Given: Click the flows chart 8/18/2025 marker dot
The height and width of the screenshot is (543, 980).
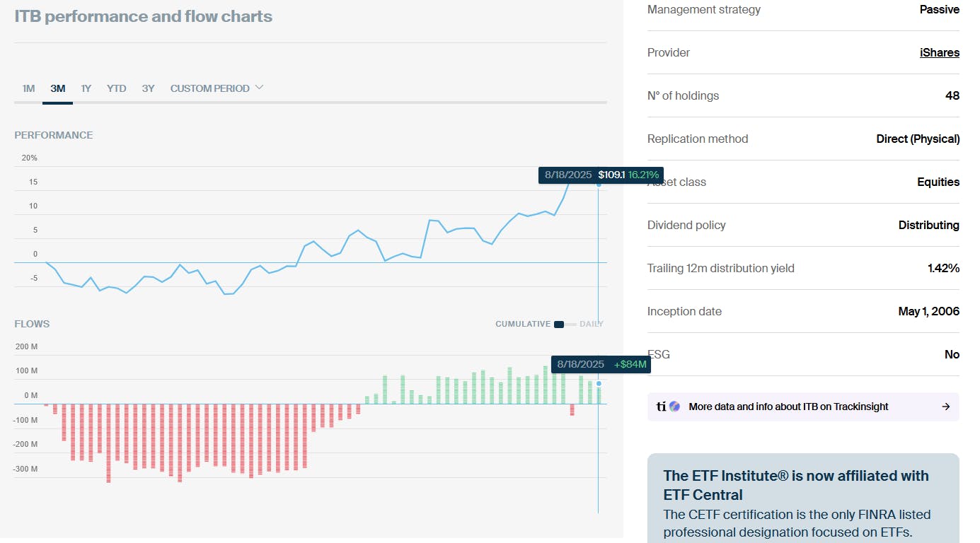Looking at the screenshot, I should [599, 384].
